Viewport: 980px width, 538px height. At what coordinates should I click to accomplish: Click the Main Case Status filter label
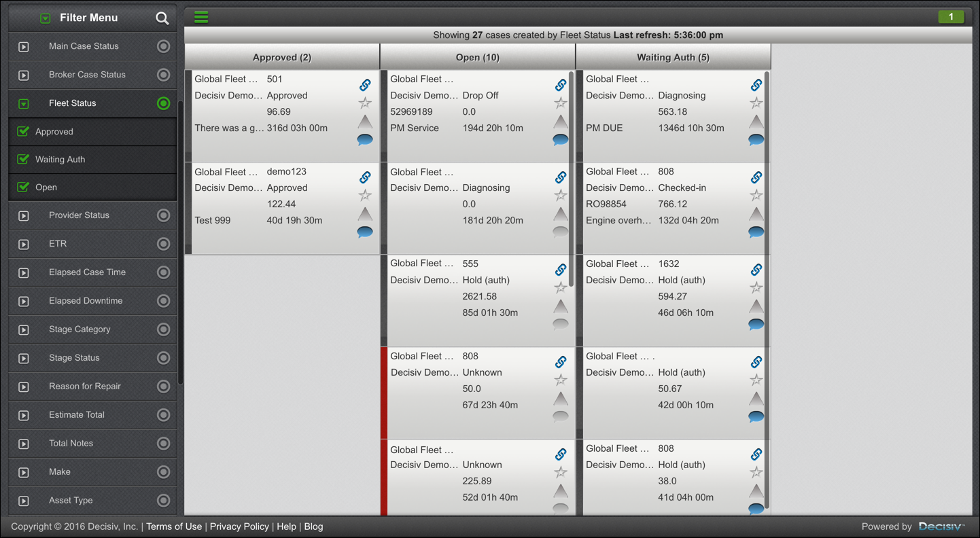(x=84, y=46)
